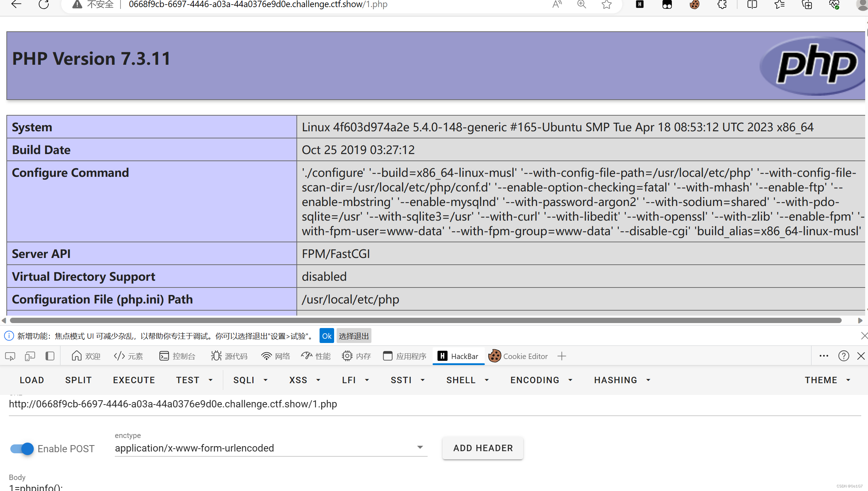The height and width of the screenshot is (491, 868).
Task: Open the extensions puzzle icon
Action: coord(722,4)
